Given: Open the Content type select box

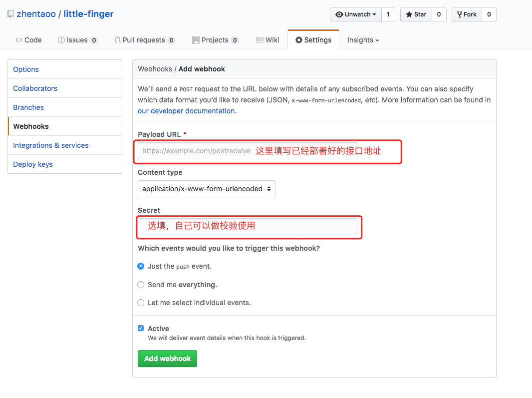Looking at the screenshot, I should click(x=206, y=189).
